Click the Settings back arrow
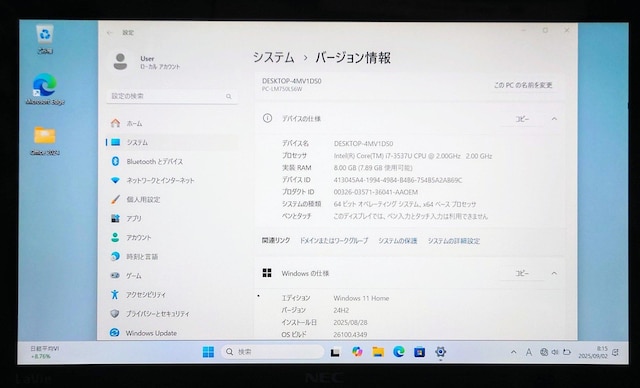The width and height of the screenshot is (640, 388). pos(109,33)
